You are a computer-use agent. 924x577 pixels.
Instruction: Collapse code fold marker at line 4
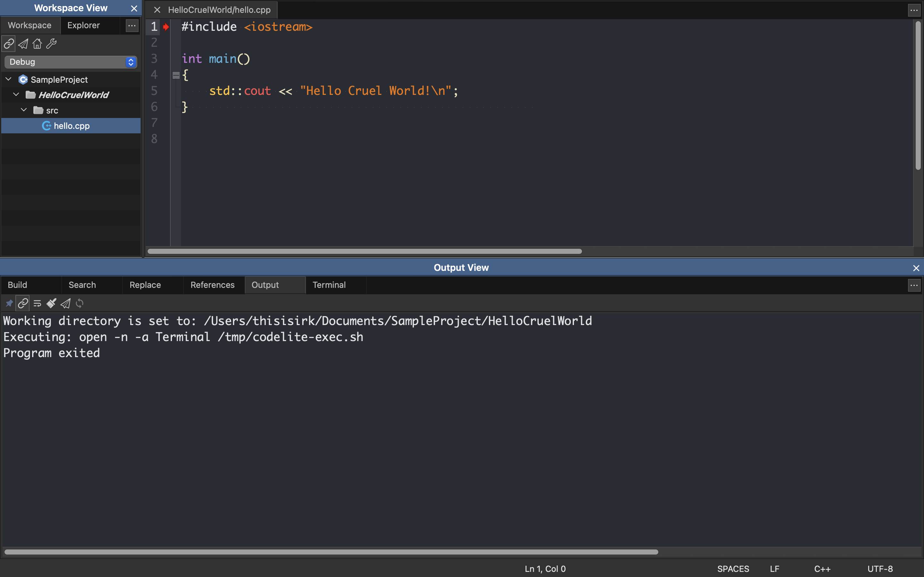point(176,75)
